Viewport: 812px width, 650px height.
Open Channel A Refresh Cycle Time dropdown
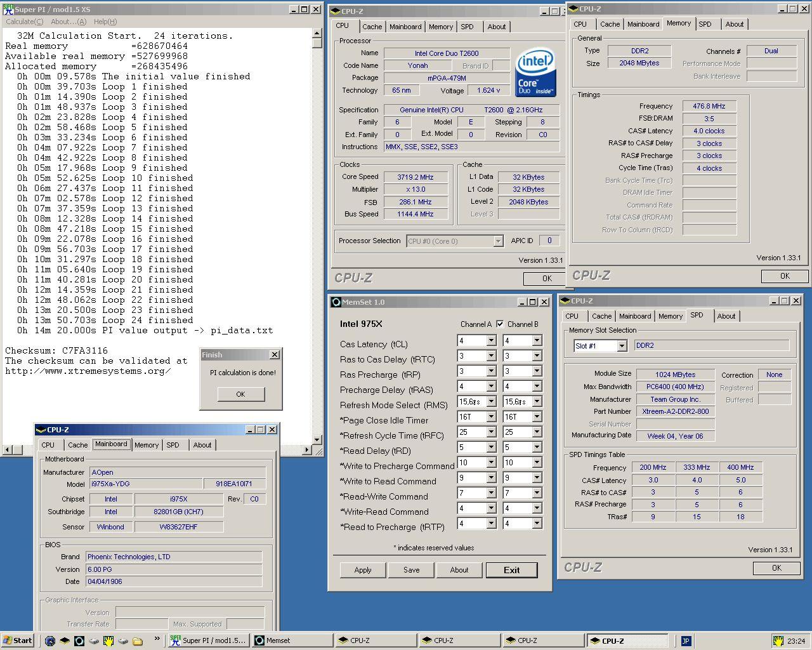(x=491, y=432)
